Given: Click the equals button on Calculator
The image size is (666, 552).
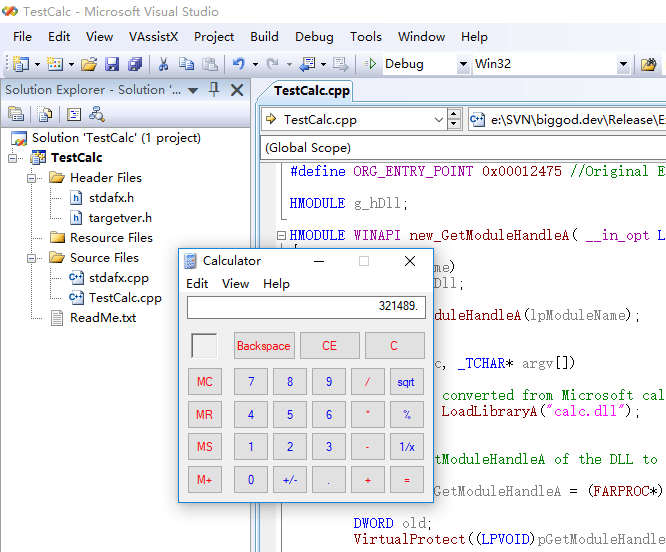Looking at the screenshot, I should coord(407,480).
